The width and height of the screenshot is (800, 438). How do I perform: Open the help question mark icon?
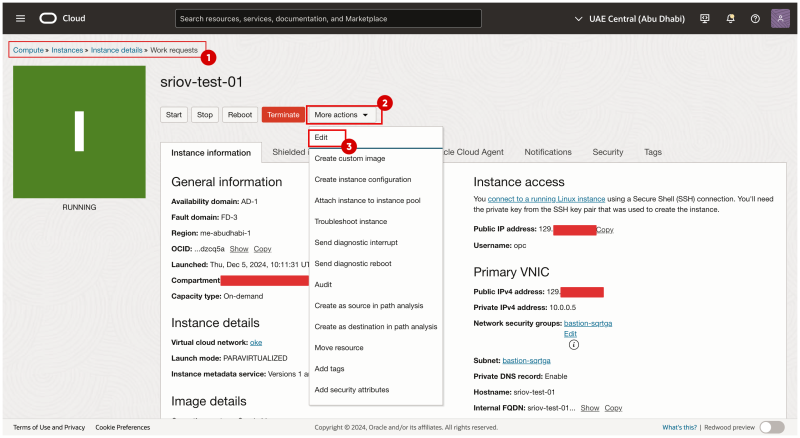(755, 19)
